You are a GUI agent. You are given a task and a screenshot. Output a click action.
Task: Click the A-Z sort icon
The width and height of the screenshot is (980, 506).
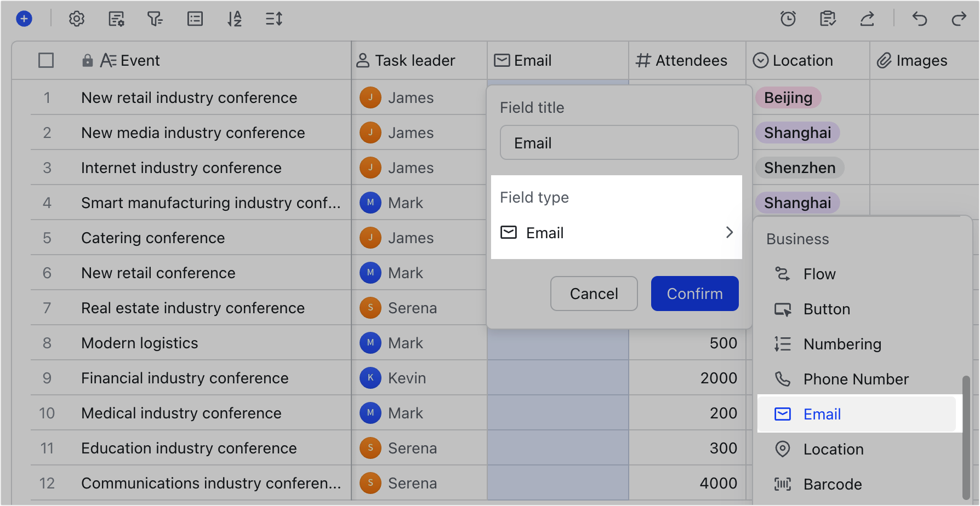pyautogui.click(x=235, y=19)
